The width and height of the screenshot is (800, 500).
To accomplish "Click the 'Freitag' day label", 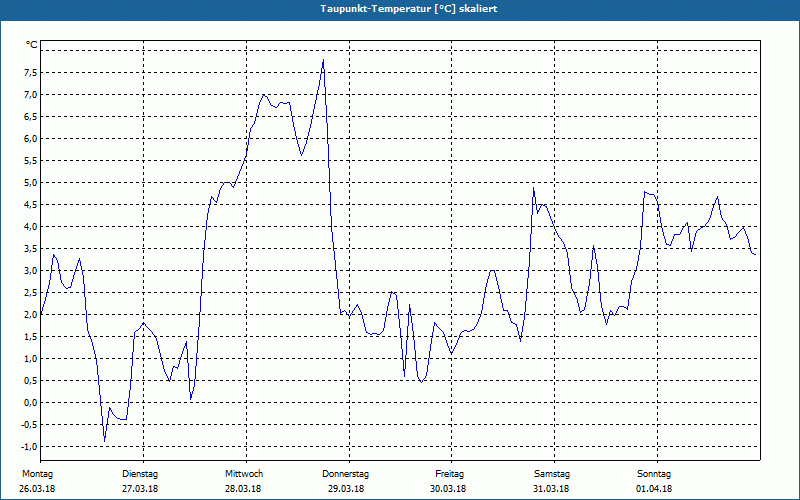I will [449, 474].
